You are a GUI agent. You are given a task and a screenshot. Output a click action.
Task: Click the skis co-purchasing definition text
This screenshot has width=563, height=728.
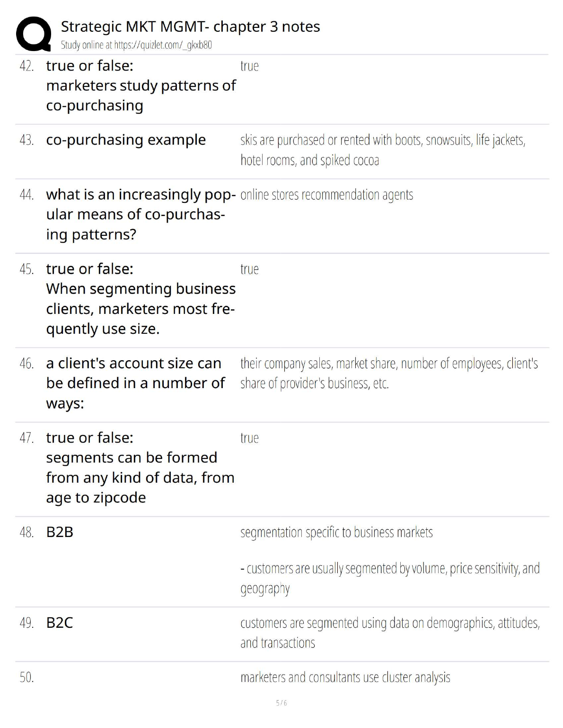tap(382, 150)
